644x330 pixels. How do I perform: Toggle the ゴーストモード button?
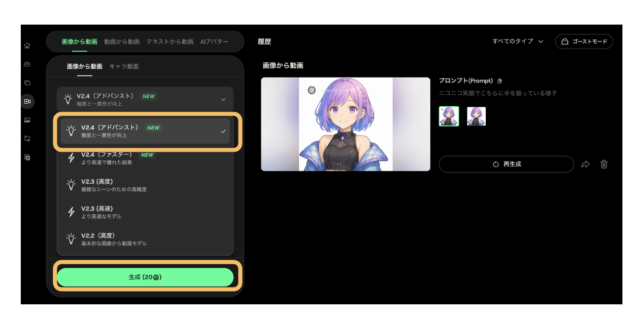pyautogui.click(x=584, y=41)
